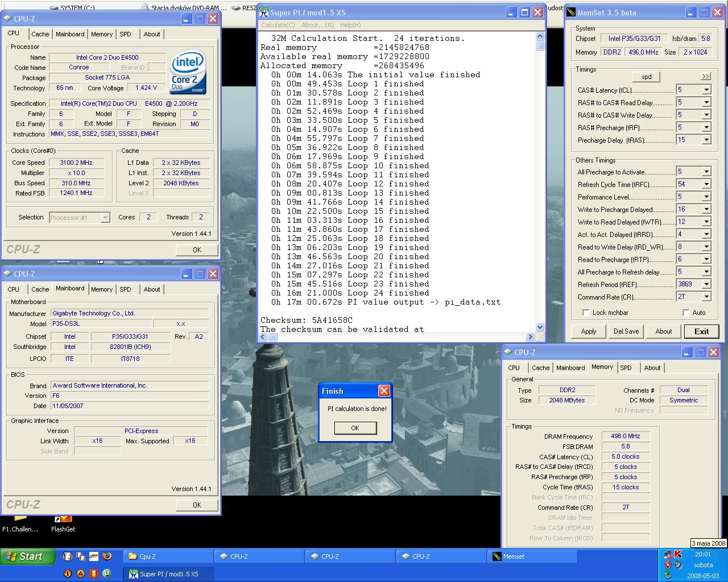Open the RAS# to CAS# Read Delay dropdown
Image resolution: width=728 pixels, height=582 pixels.
point(706,102)
